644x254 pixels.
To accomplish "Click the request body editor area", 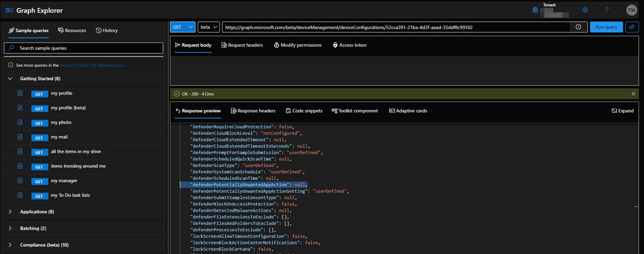I will (404, 70).
